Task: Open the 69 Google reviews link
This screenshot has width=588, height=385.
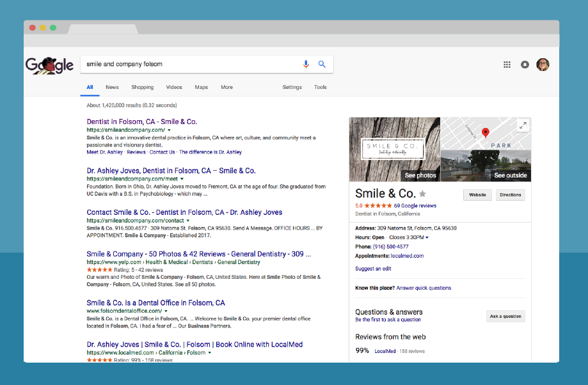Action: (415, 206)
